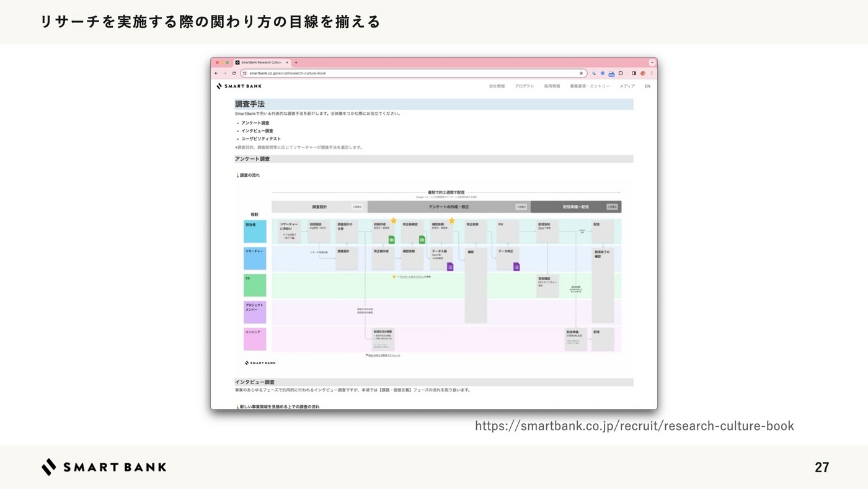
Task: Click the 配信準備 card in エンジニア row
Action: coord(576,339)
